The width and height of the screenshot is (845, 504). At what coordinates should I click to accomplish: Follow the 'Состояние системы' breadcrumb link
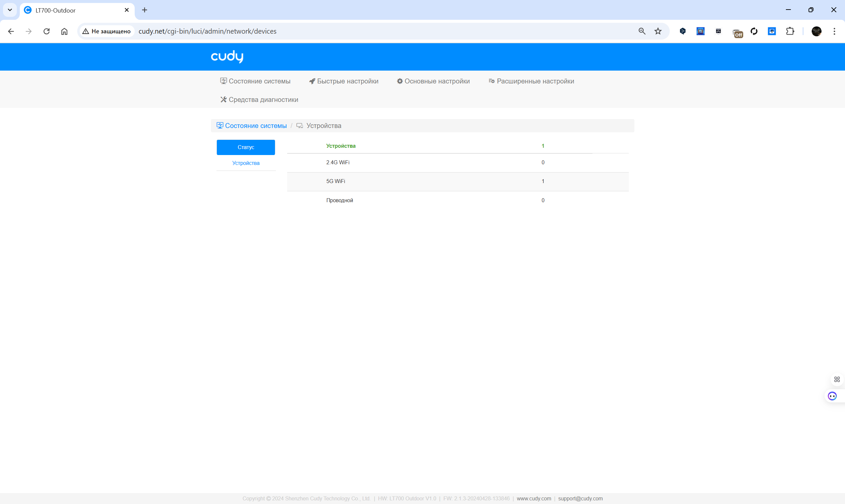(x=255, y=126)
